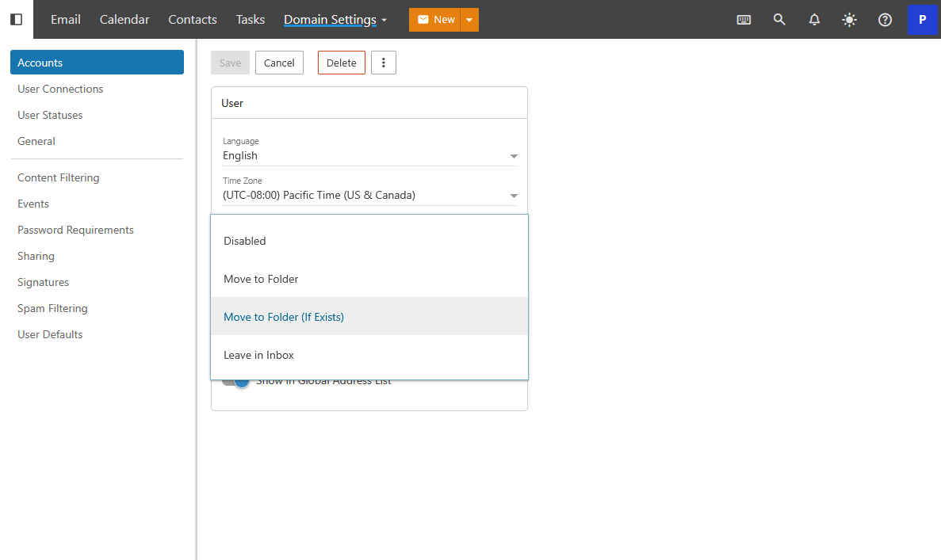Click the Delete button
Image resolution: width=941 pixels, height=560 pixels.
(341, 63)
